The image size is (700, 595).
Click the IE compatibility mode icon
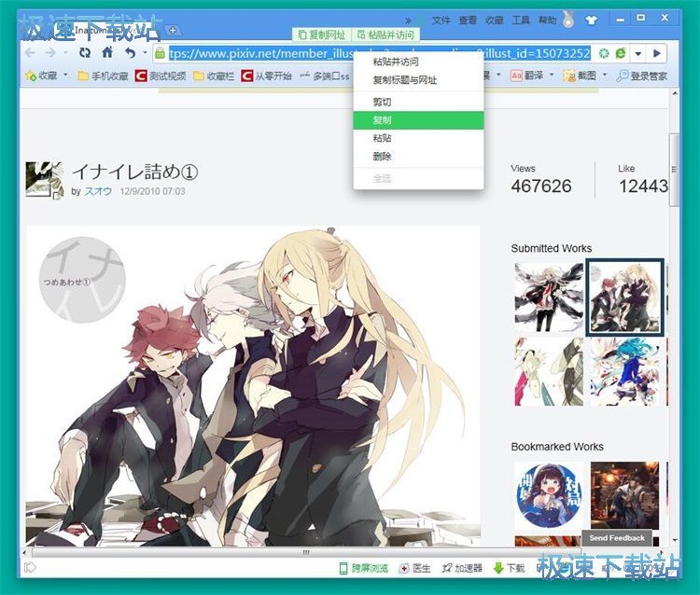(x=621, y=53)
